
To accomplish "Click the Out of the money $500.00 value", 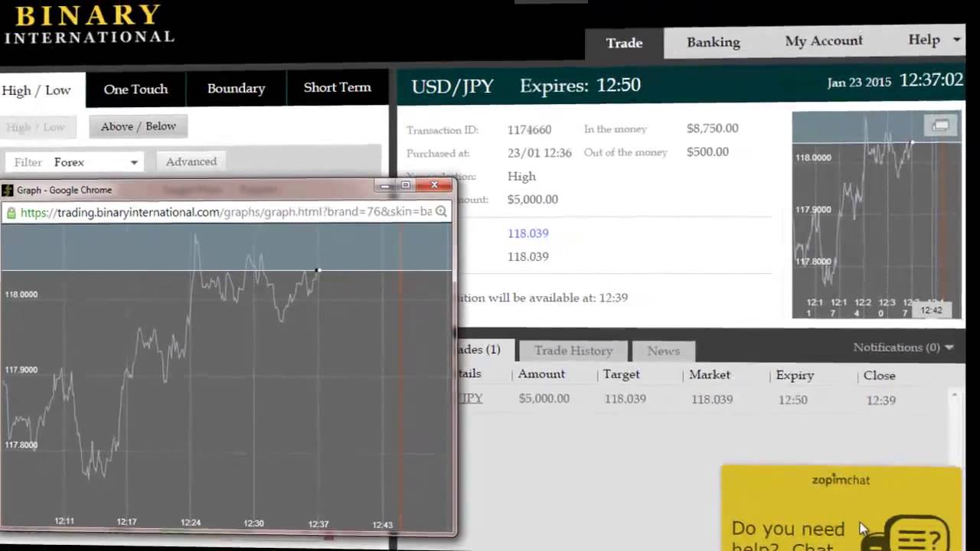I will [707, 152].
